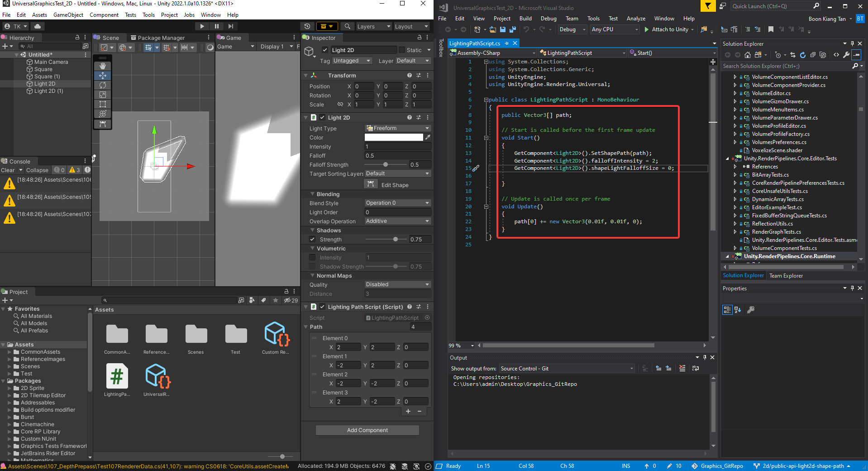This screenshot has width=868, height=471.
Task: Open Analyze menu in Visual Studio
Action: (x=636, y=19)
